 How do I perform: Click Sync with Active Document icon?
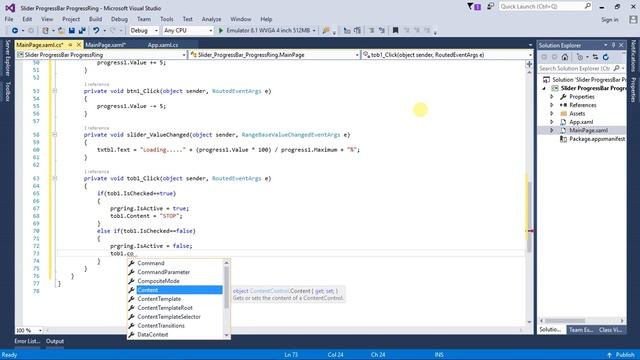[596, 57]
